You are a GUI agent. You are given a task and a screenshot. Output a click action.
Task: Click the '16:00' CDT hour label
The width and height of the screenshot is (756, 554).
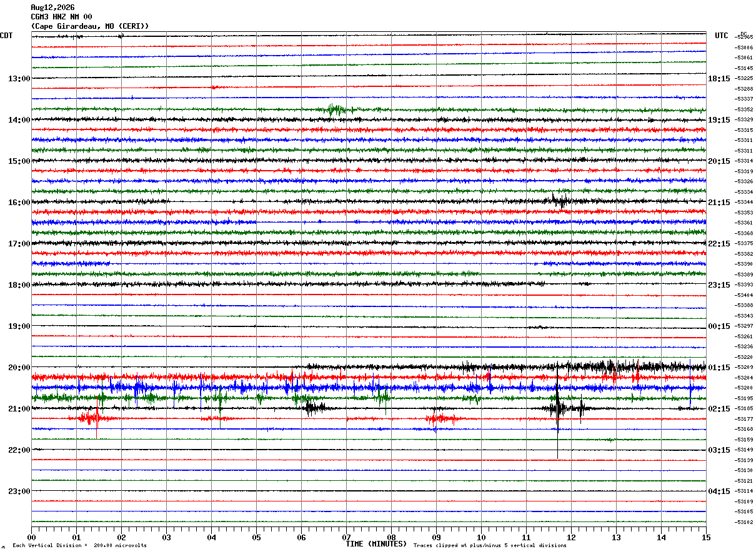pos(19,203)
